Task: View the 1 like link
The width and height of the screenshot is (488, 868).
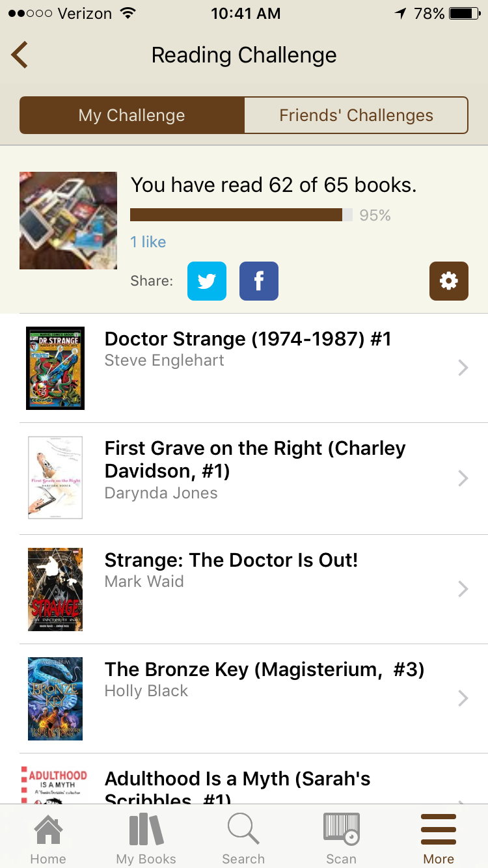Action: (148, 242)
